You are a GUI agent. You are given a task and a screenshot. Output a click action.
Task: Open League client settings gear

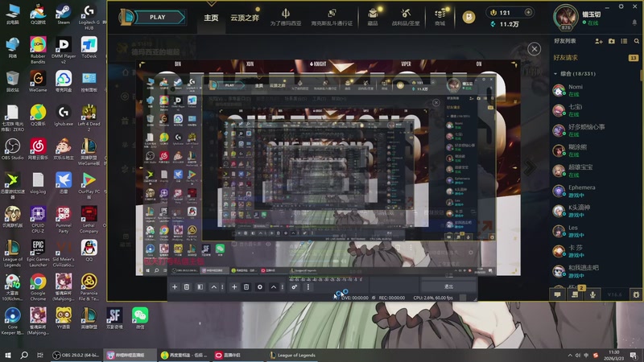pyautogui.click(x=621, y=6)
